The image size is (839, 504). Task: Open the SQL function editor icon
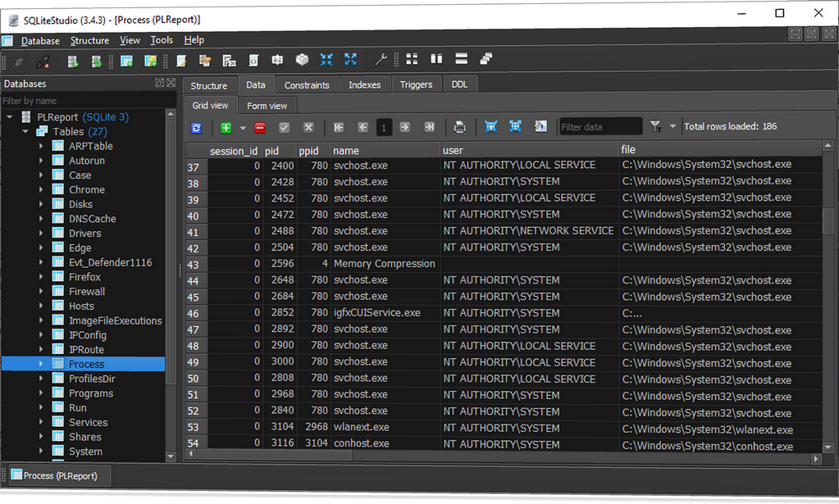click(229, 61)
